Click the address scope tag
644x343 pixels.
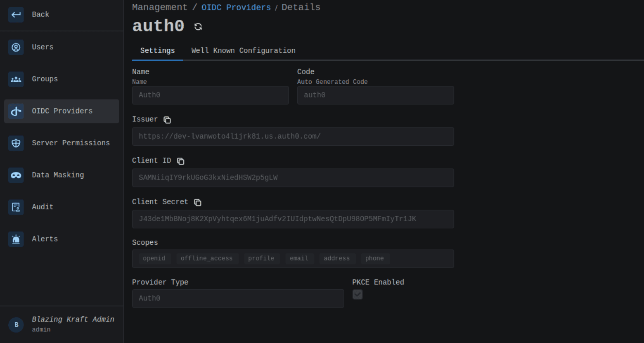point(336,259)
